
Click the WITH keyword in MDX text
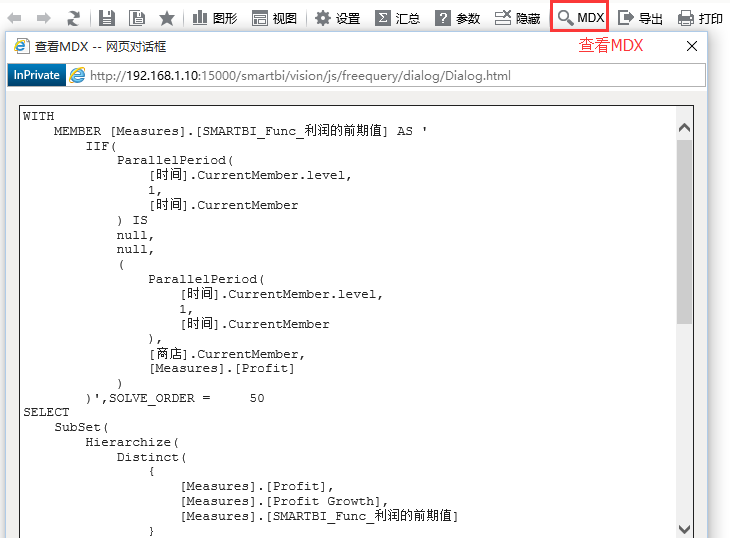tap(39, 116)
